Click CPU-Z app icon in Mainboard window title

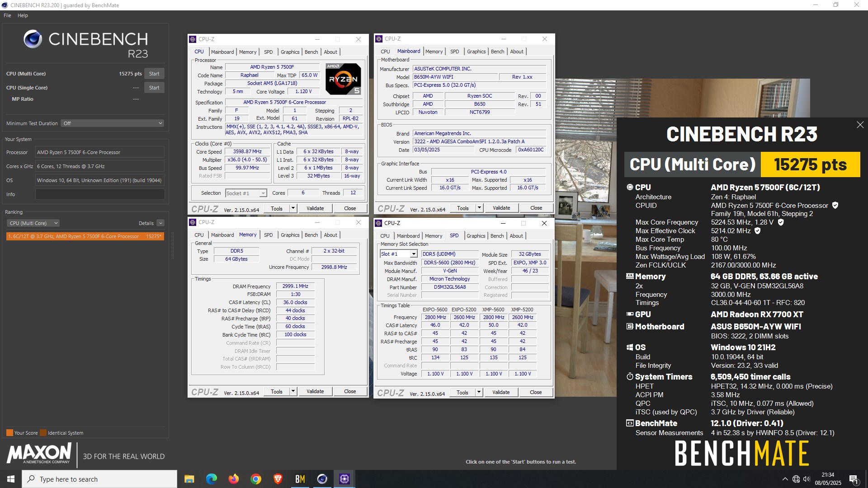(x=378, y=39)
